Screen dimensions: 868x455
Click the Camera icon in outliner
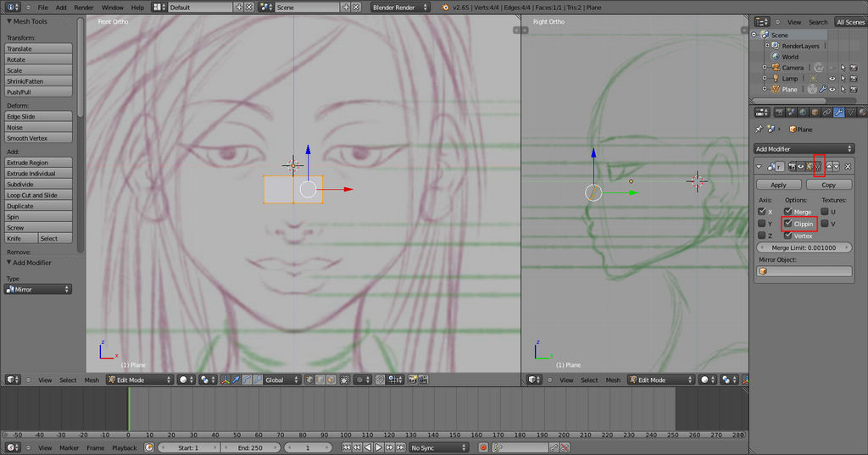pos(774,68)
